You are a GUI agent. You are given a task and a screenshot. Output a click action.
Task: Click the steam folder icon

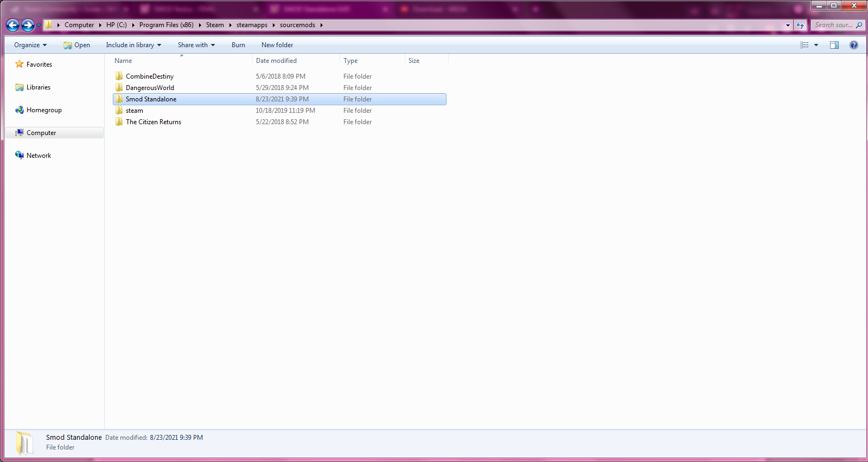point(119,110)
